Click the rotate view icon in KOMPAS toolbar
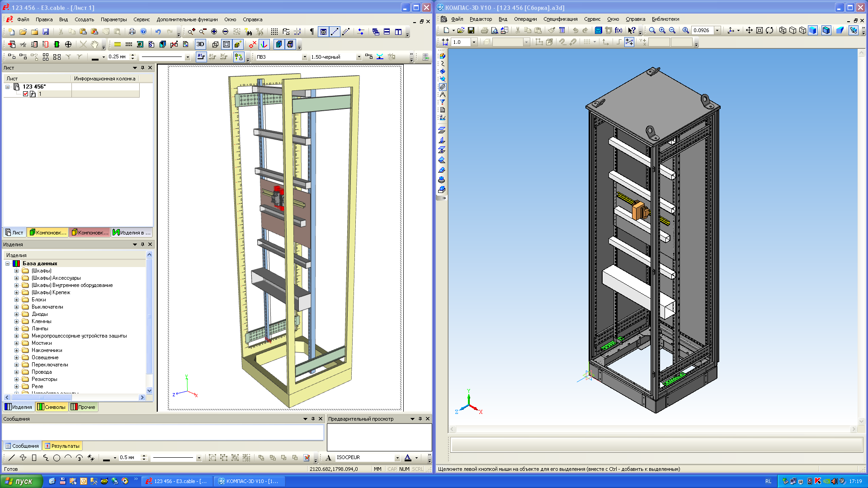The image size is (868, 488). pyautogui.click(x=769, y=30)
